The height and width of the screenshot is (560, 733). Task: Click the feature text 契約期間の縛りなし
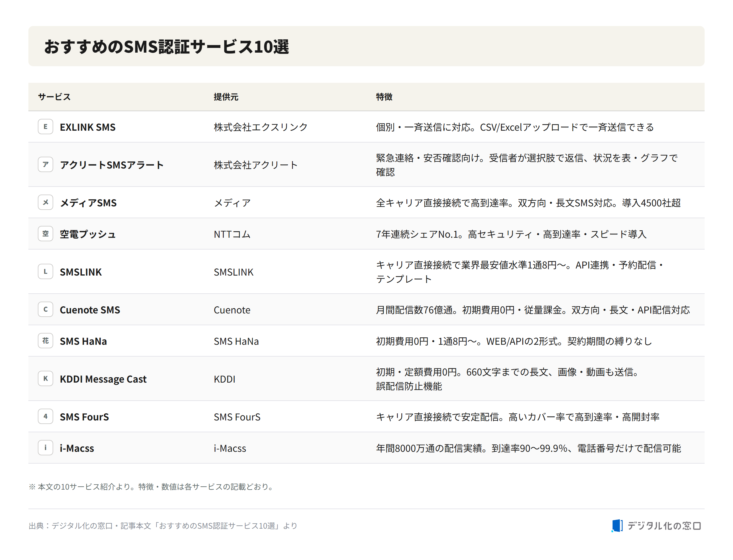click(609, 341)
